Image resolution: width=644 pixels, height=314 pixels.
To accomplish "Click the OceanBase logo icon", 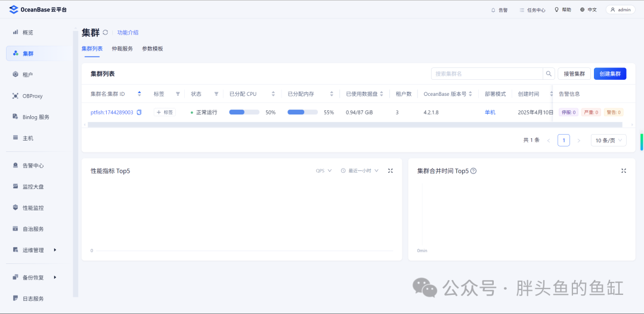I will click(14, 10).
